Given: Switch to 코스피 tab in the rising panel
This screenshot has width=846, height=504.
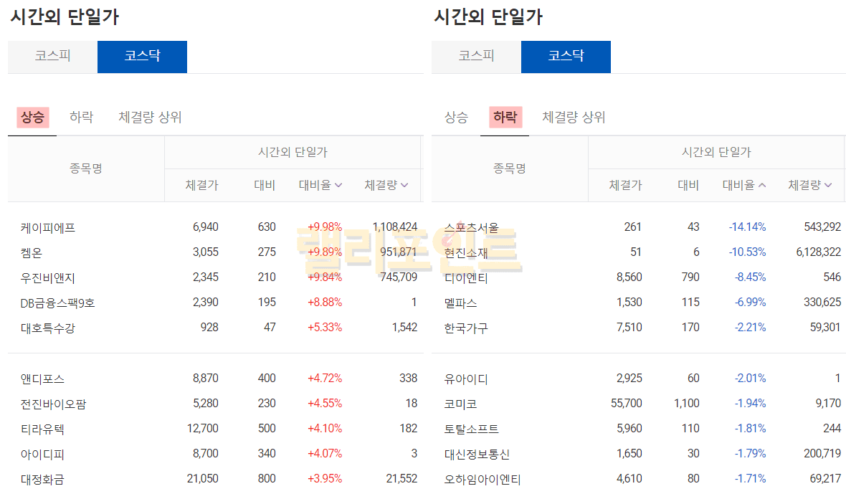Looking at the screenshot, I should [x=53, y=57].
